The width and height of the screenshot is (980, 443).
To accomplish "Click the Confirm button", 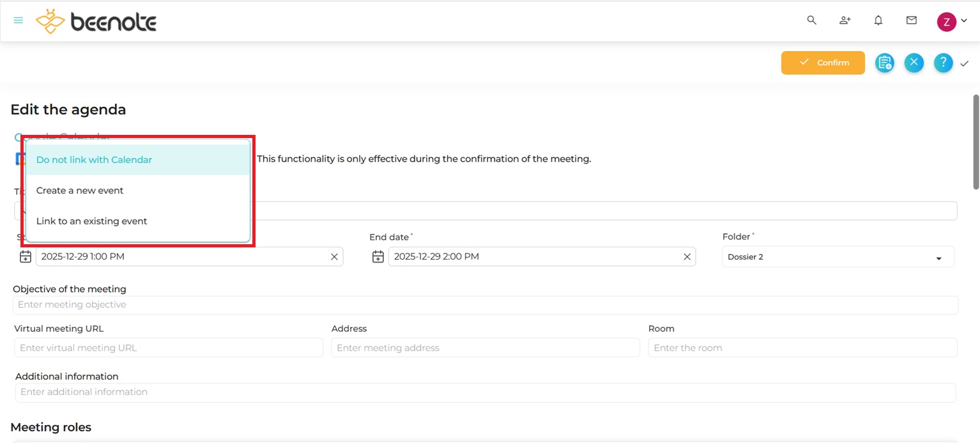I will click(x=823, y=63).
